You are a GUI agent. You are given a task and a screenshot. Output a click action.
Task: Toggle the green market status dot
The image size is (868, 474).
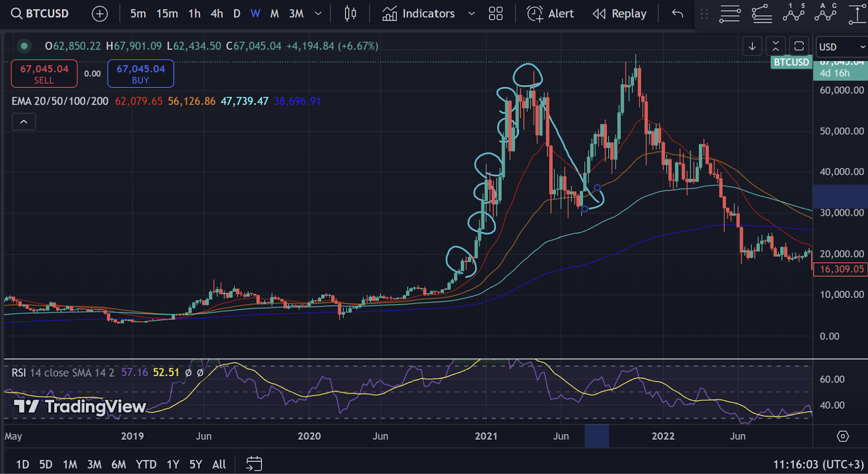[x=24, y=46]
